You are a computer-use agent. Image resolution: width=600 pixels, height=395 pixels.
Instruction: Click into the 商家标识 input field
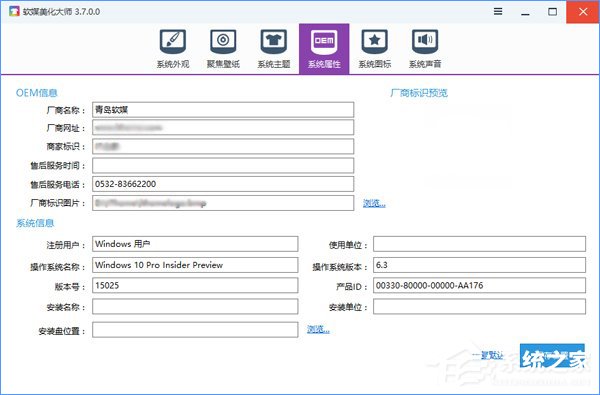pos(223,146)
